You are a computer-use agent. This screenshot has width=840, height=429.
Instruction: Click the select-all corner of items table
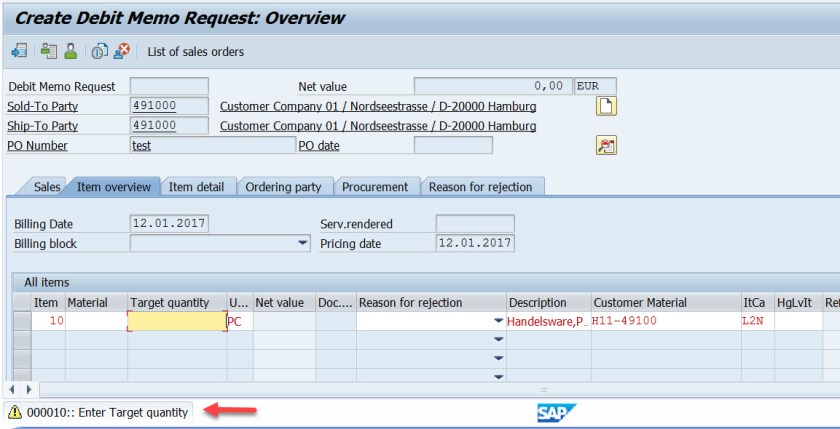22,303
